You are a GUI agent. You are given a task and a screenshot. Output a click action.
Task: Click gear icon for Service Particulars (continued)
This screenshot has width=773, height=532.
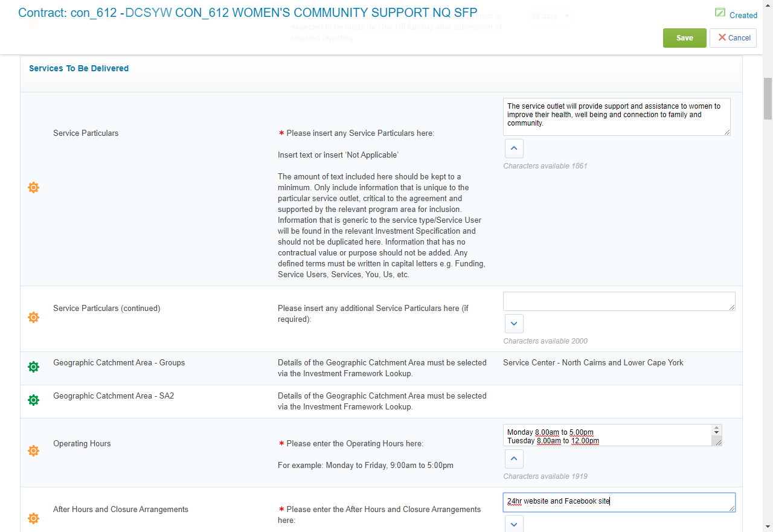(x=34, y=317)
